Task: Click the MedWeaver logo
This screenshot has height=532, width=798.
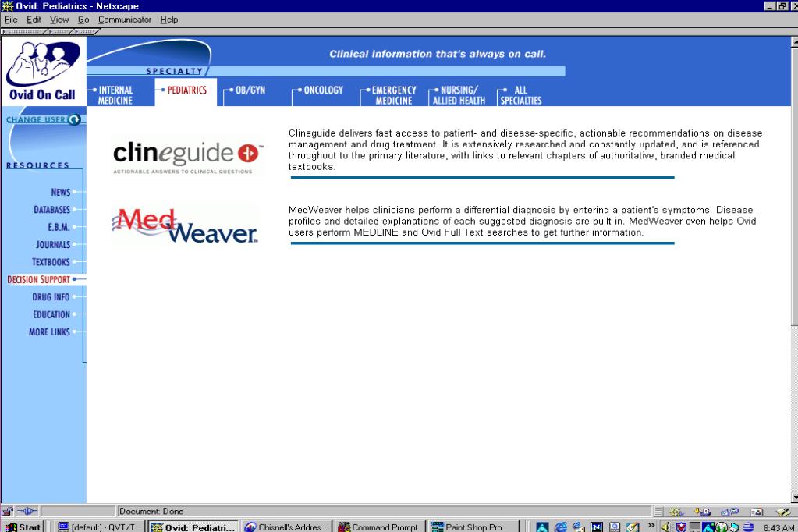Action: [x=185, y=225]
